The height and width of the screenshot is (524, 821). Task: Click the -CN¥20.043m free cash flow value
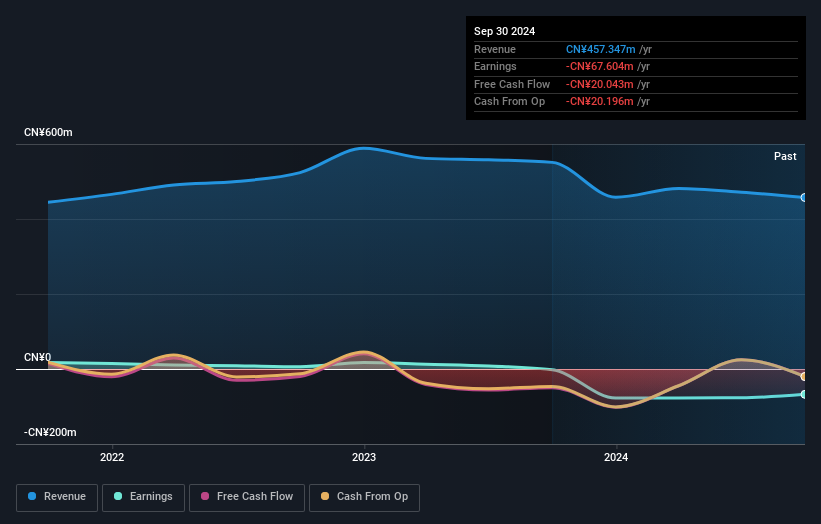coord(600,84)
